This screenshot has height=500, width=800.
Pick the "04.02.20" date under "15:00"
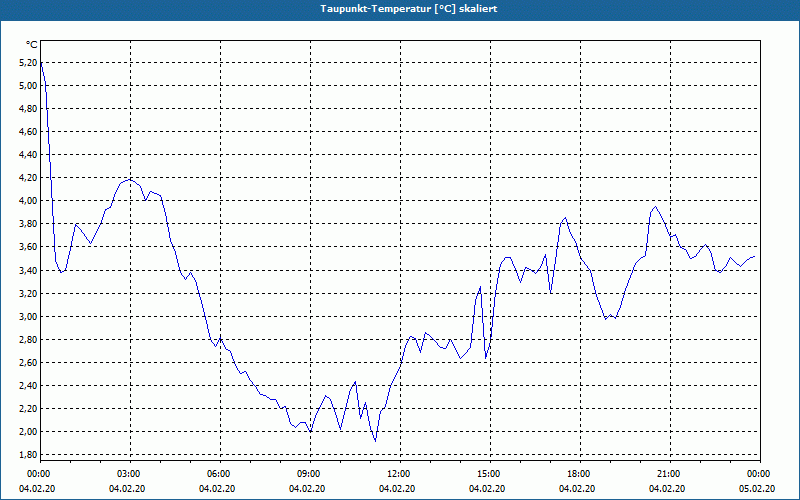pos(488,489)
